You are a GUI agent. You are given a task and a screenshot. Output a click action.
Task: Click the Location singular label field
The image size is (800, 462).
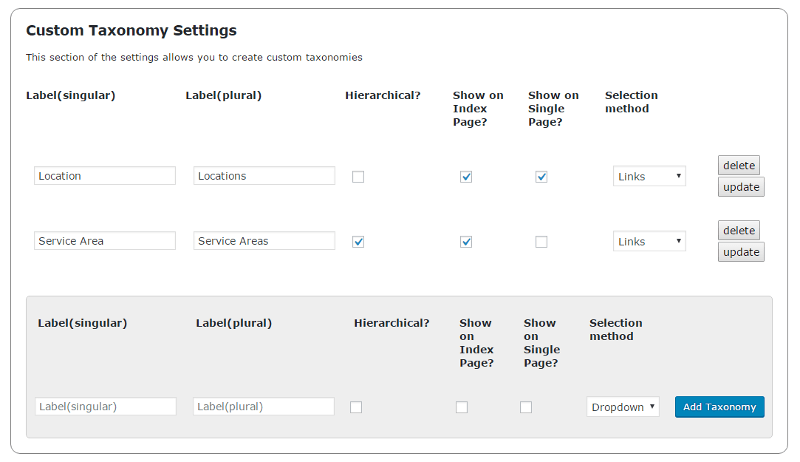(x=105, y=176)
